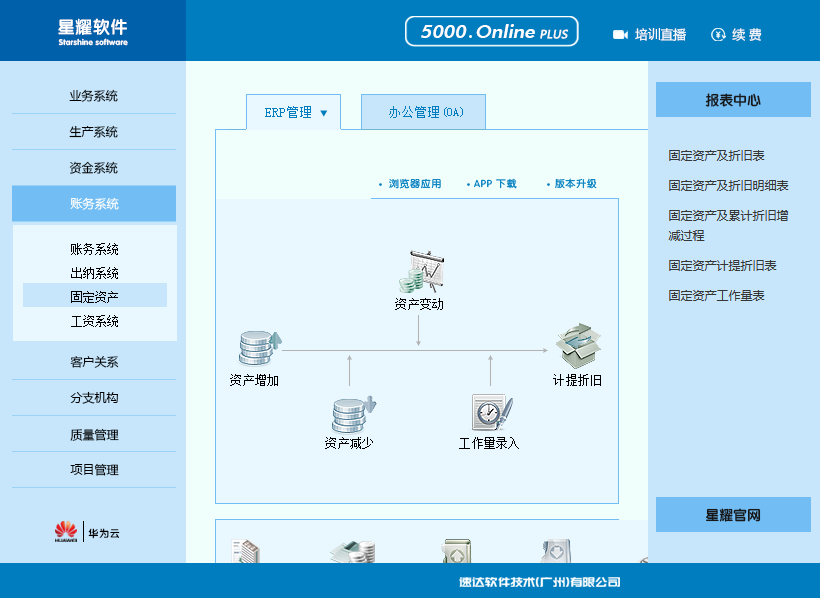
Task: Expand the ERP管理 dropdown arrow
Action: (x=324, y=113)
